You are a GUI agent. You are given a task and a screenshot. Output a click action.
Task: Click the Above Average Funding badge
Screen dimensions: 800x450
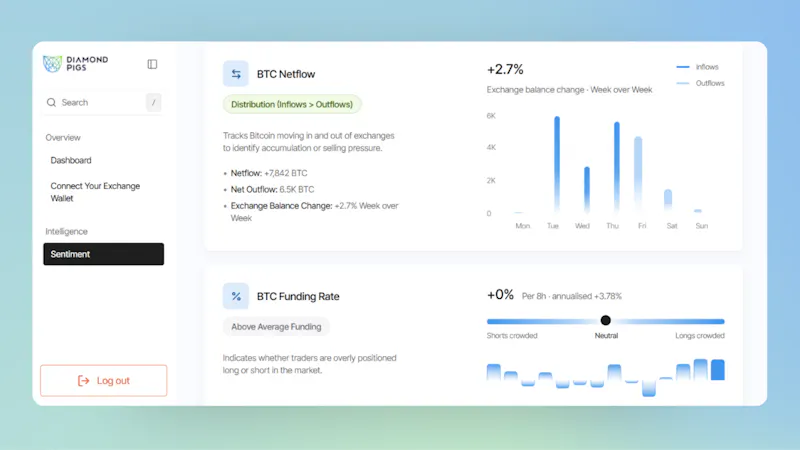(x=276, y=327)
